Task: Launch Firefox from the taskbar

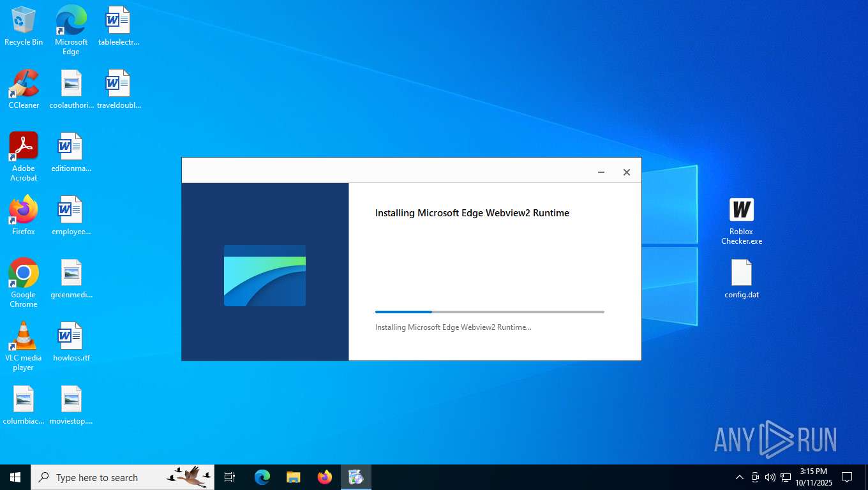Action: point(325,477)
